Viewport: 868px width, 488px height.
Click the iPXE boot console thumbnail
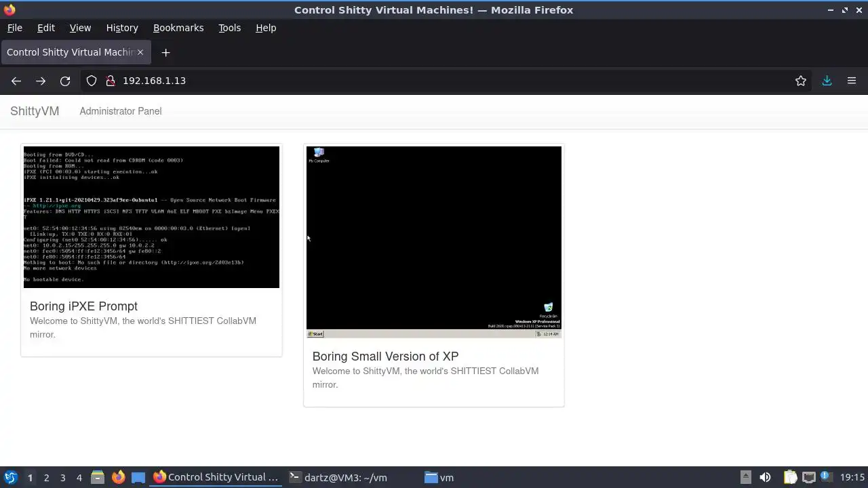click(x=151, y=217)
